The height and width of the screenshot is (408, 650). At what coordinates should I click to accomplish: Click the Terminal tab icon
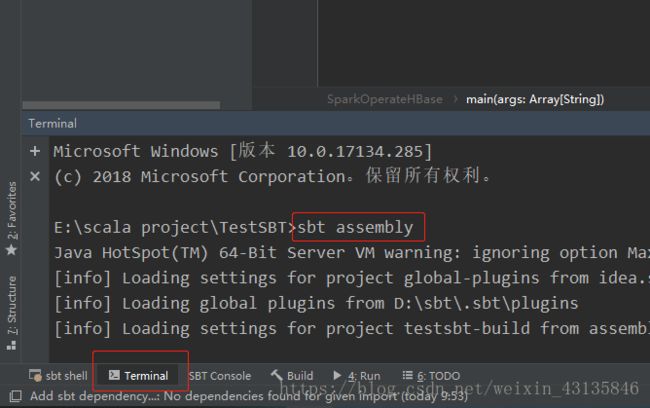(x=114, y=375)
